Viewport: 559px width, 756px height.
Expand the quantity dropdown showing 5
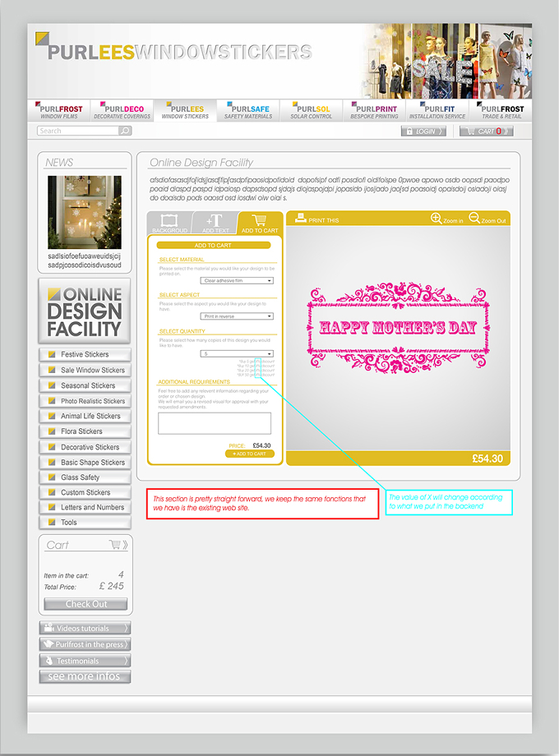(x=237, y=354)
